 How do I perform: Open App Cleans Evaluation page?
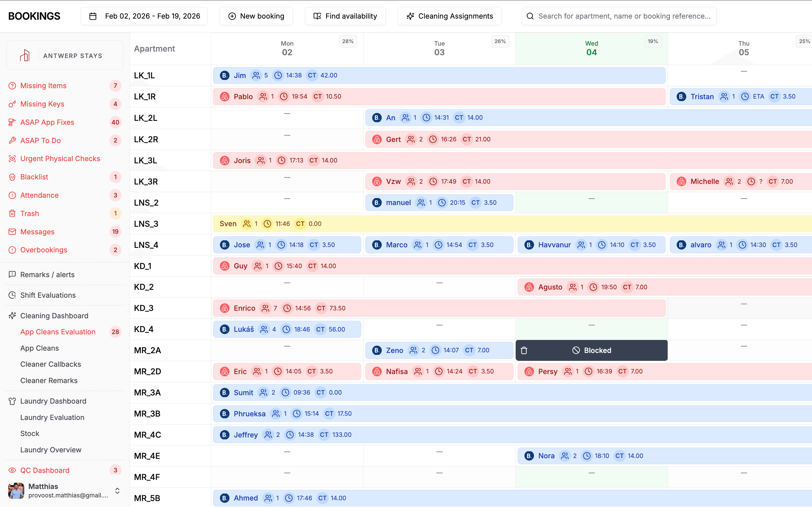point(58,332)
